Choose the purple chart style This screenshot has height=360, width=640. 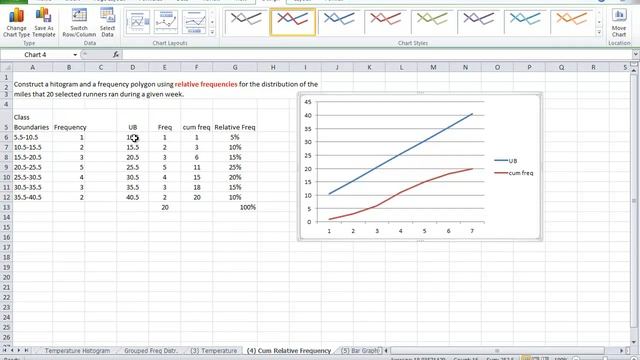click(x=479, y=21)
